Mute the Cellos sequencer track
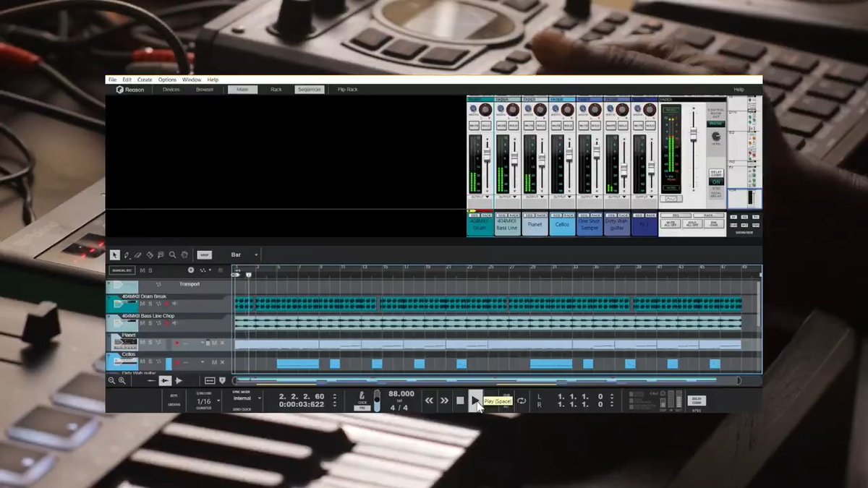 tap(142, 361)
